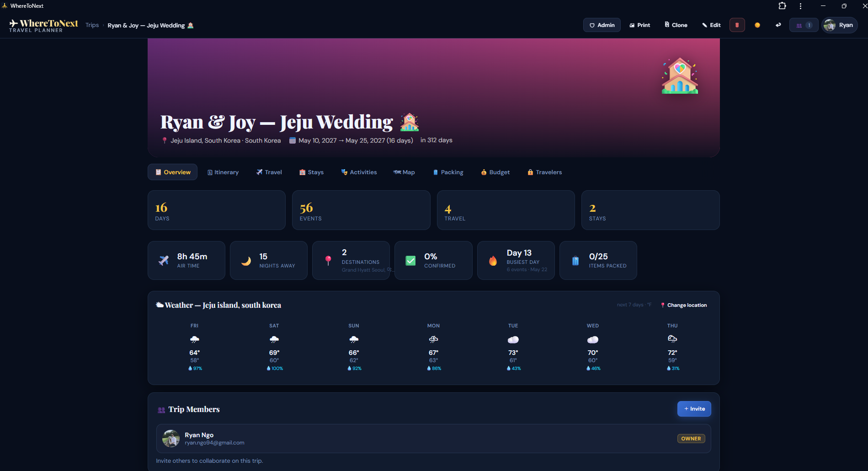
Task: Clone this trip
Action: (676, 25)
